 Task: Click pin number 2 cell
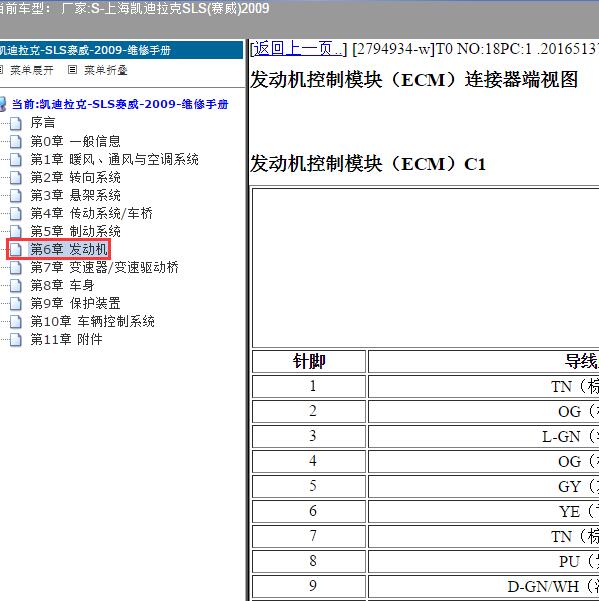309,411
